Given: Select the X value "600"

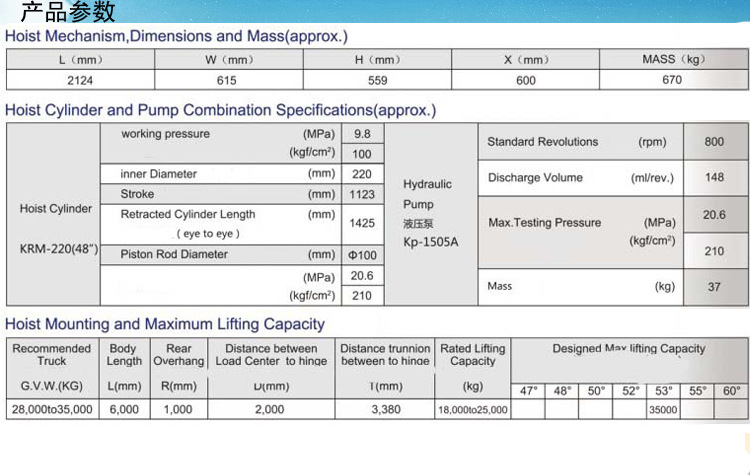Looking at the screenshot, I should coord(526,80).
